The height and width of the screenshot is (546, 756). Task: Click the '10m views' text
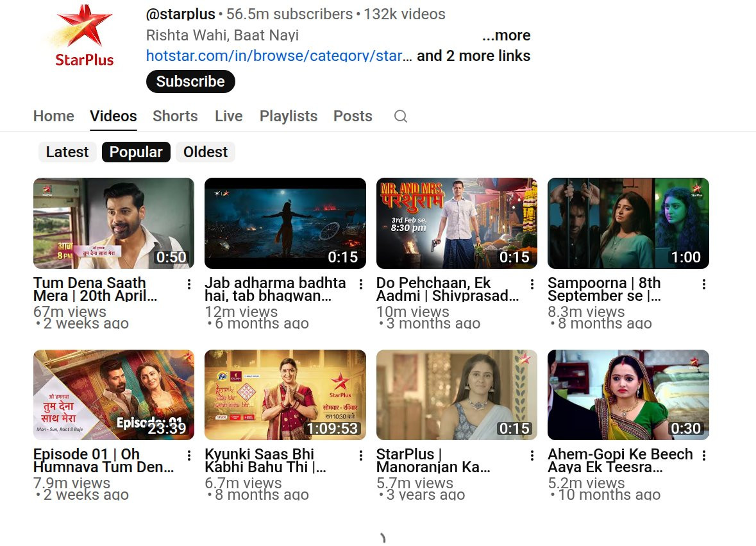coord(413,312)
